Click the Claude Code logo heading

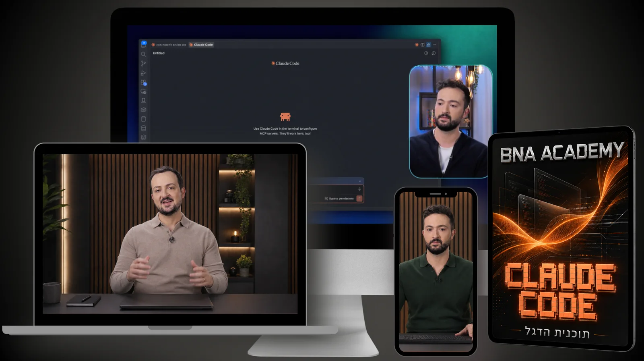click(285, 63)
